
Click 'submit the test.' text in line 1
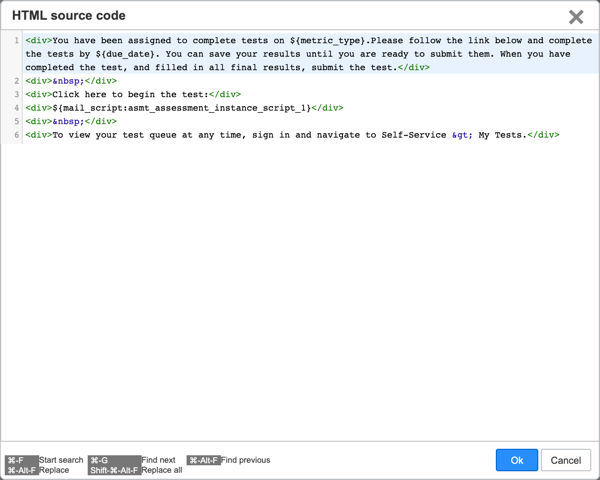click(354, 67)
